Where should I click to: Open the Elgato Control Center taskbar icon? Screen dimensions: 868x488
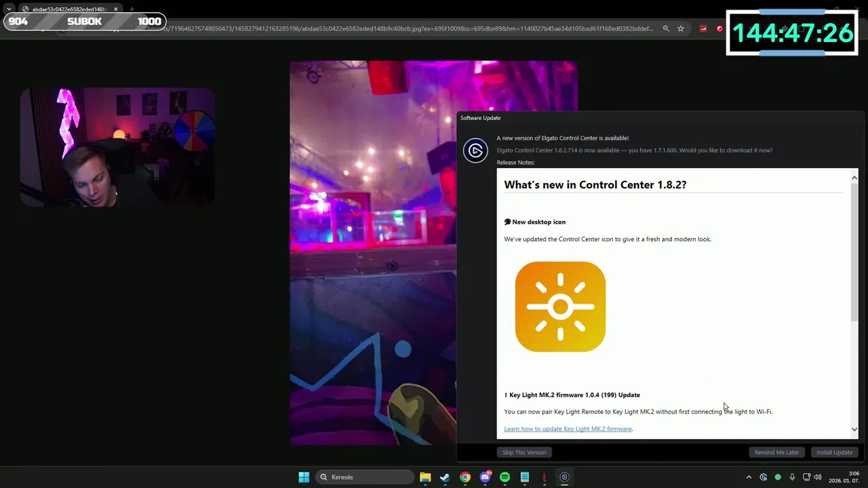[x=564, y=477]
